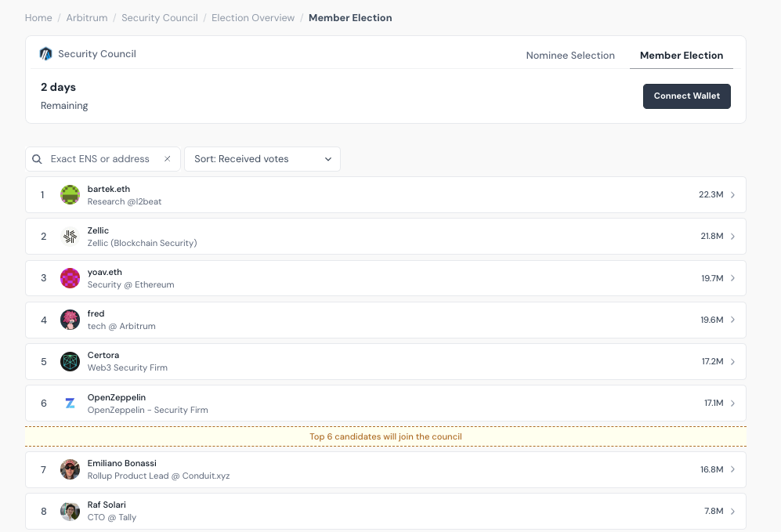Click the yoav.eth candidate name
Image resolution: width=781 pixels, height=532 pixels.
[105, 272]
